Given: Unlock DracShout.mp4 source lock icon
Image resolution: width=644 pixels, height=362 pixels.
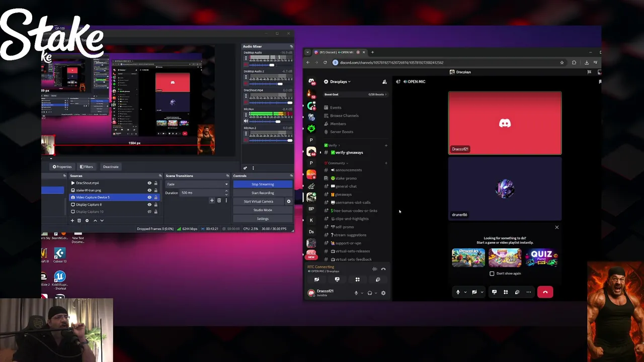Looking at the screenshot, I should tap(155, 183).
